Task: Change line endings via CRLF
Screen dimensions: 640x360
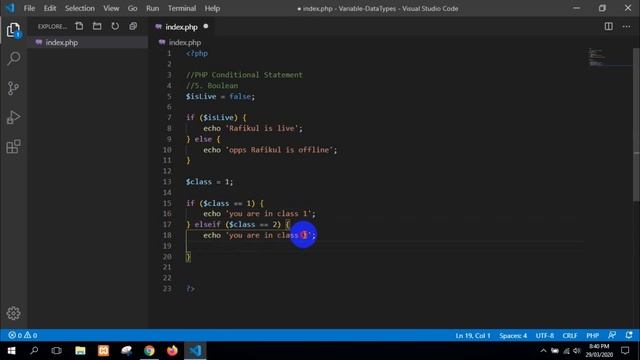Action: (570, 336)
